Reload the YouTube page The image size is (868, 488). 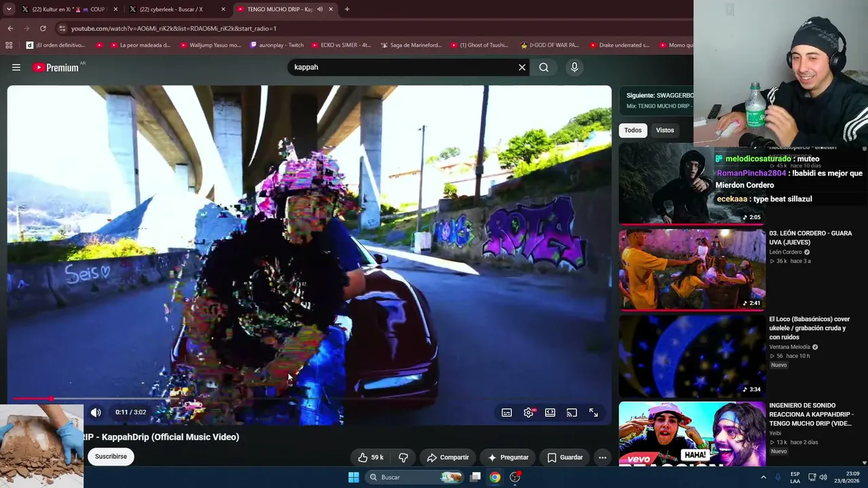(x=43, y=28)
